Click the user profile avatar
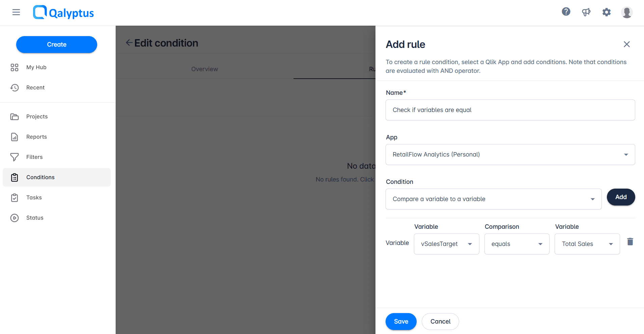Viewport: 644px width, 334px height. pos(627,12)
